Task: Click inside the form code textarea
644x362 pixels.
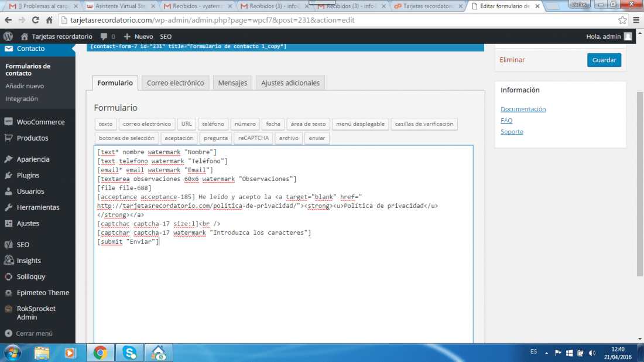Action: [283, 244]
